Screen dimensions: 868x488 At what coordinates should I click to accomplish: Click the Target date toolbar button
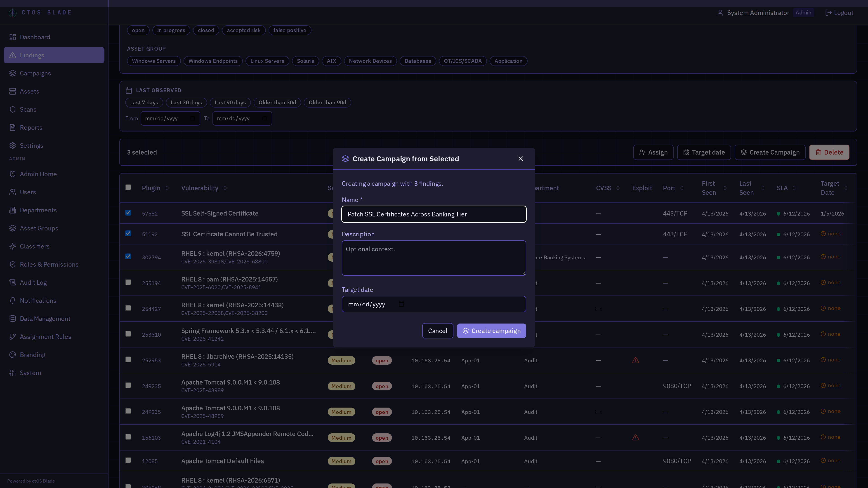(704, 152)
